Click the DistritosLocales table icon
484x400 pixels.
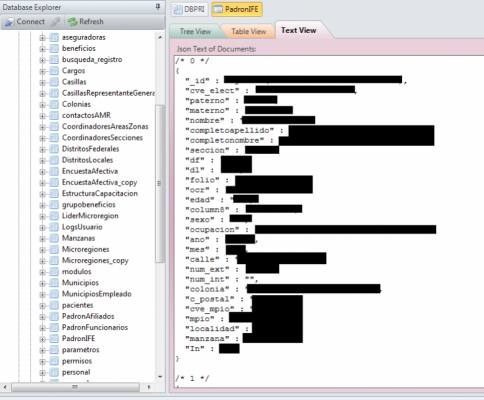click(x=54, y=160)
